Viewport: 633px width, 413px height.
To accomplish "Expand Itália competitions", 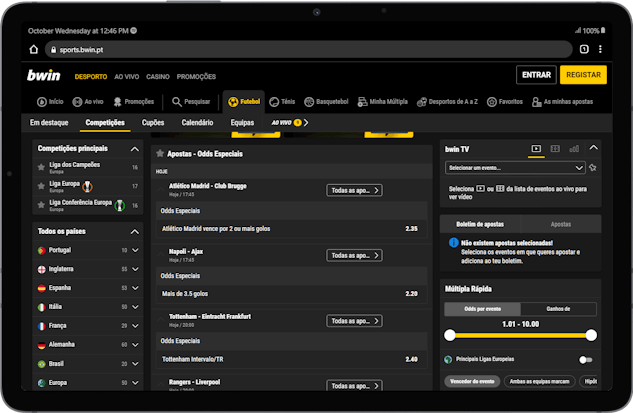I will pos(135,307).
